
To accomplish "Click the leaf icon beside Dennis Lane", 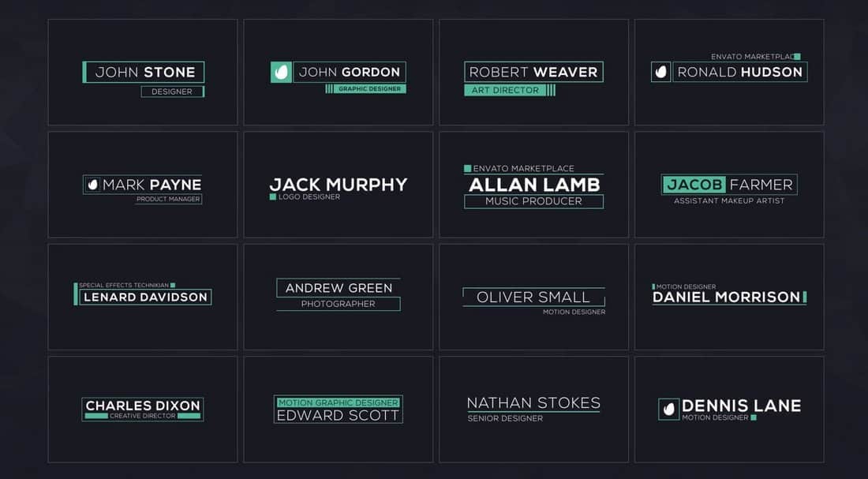I will pos(669,409).
